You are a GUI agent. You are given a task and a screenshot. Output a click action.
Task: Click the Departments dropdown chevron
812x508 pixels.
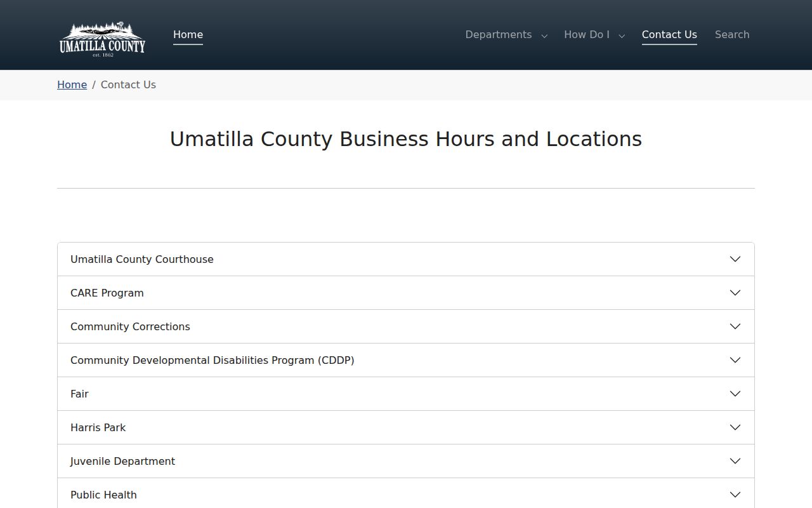coord(544,36)
